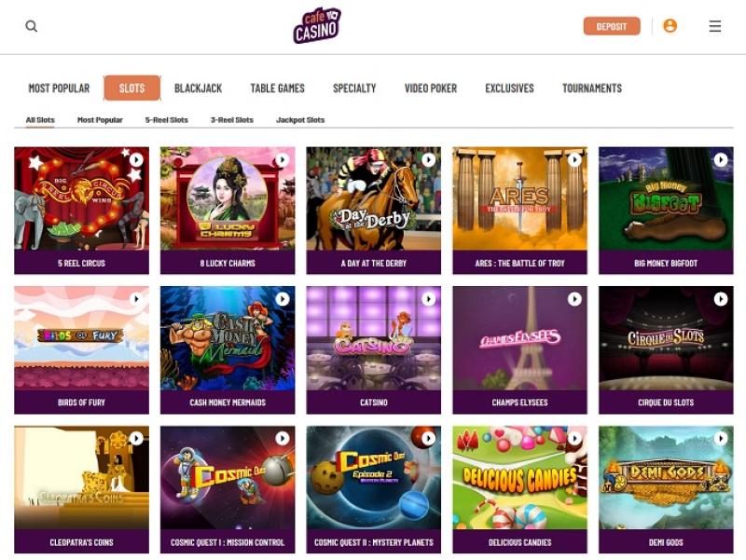Click play icon on Delicious Candies
746x560 pixels.
click(x=574, y=438)
